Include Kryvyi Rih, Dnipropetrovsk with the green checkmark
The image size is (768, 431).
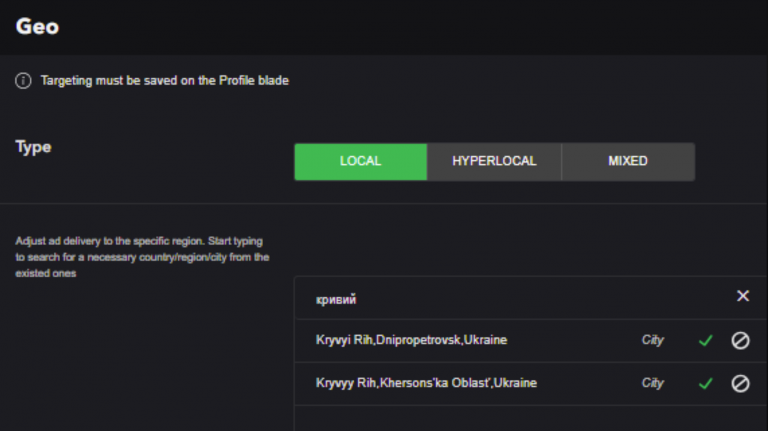pyautogui.click(x=705, y=340)
